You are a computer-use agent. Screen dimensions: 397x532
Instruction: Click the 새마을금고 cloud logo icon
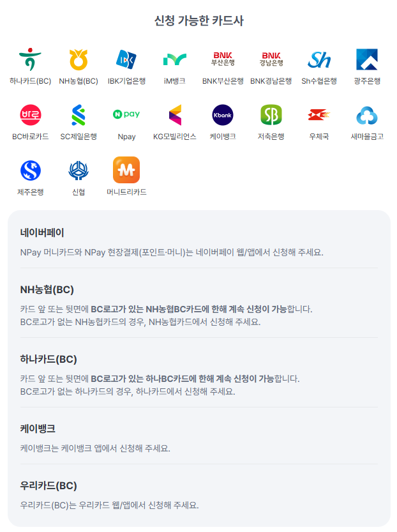pyautogui.click(x=367, y=116)
